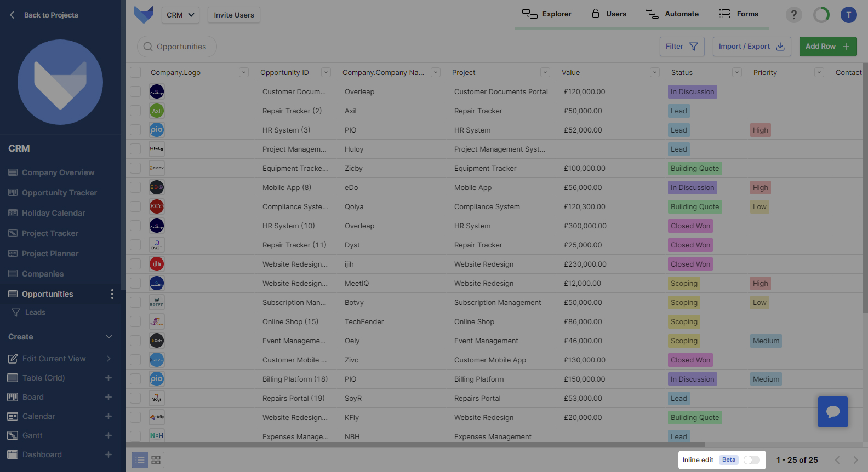Click the Opportunities three-dot options icon

pos(112,294)
